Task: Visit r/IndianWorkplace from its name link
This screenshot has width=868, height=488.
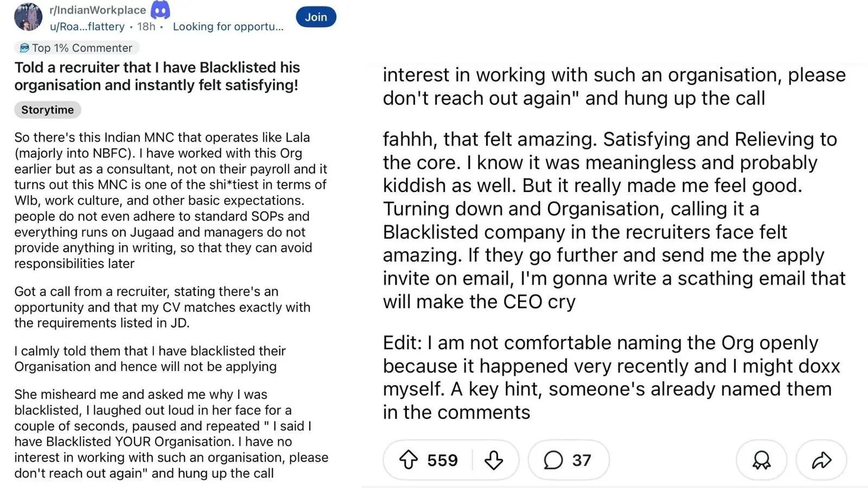Action: (x=97, y=9)
